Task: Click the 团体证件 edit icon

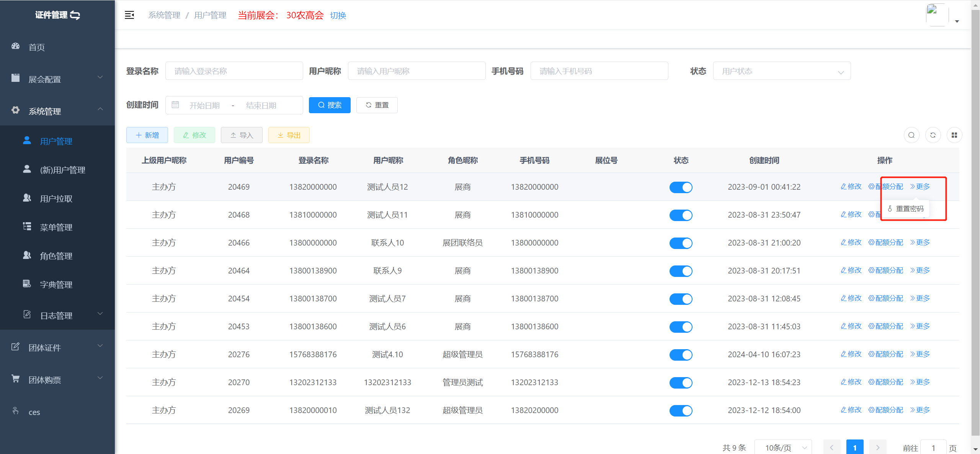Action: pyautogui.click(x=16, y=347)
